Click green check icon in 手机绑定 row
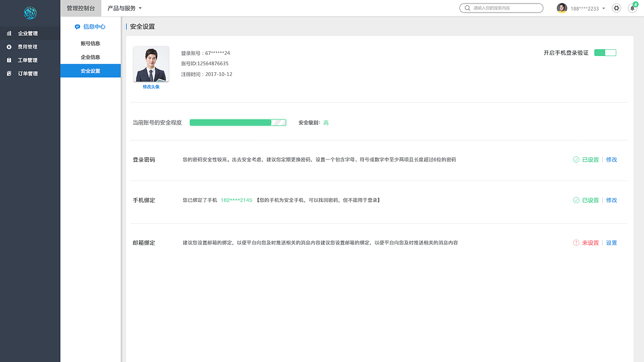Image resolution: width=644 pixels, height=362 pixels. click(x=576, y=200)
